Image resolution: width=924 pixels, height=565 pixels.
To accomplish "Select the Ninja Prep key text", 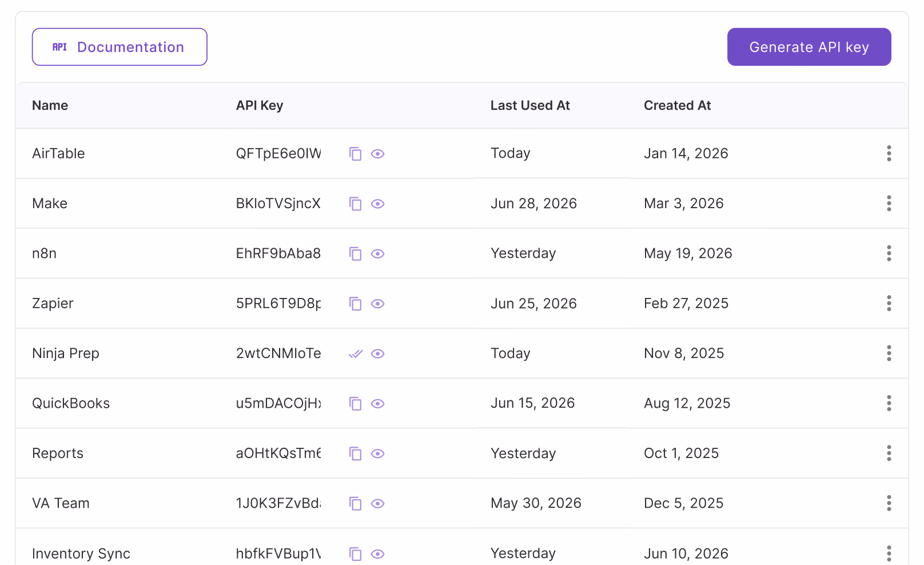I will coord(278,353).
